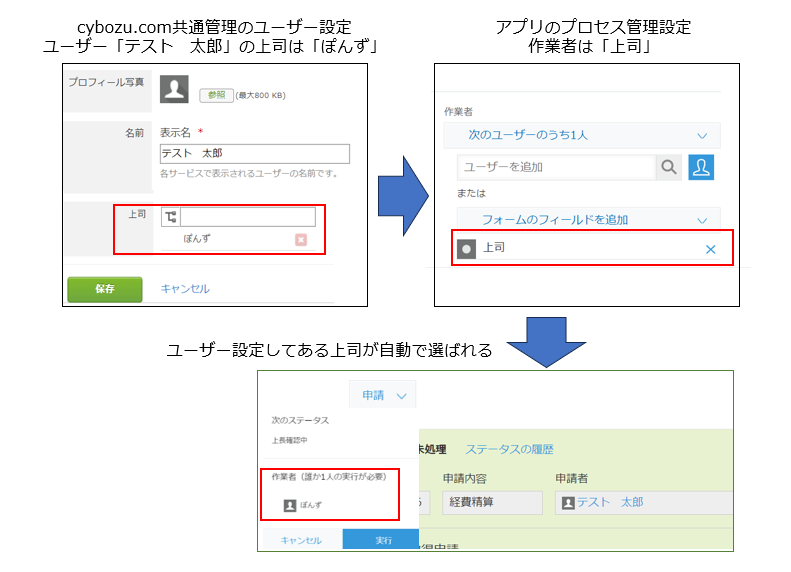Click the 申請内容 field label
Viewport: 791px width, 572px height.
465,478
